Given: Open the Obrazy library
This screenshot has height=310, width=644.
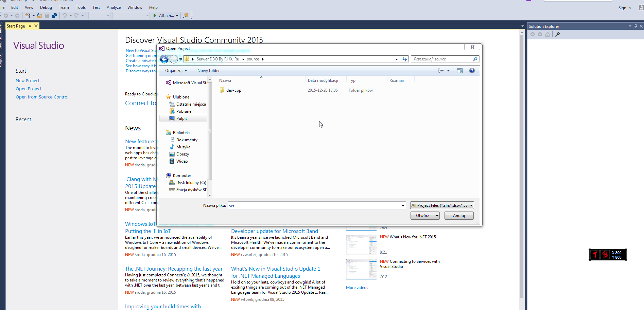Looking at the screenshot, I should 179,154.
